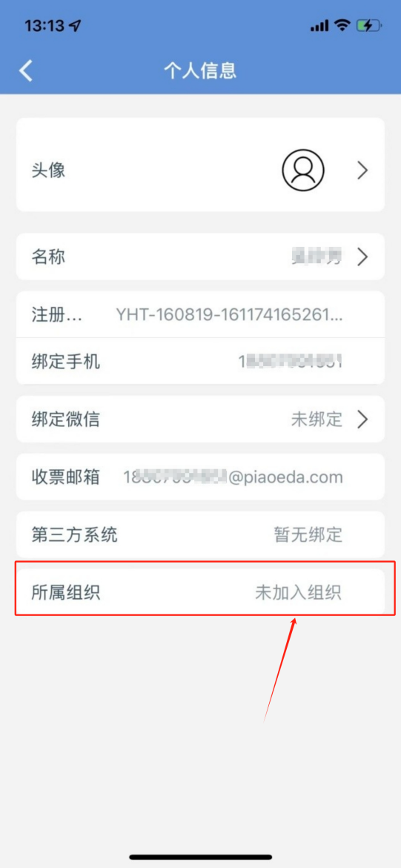Screen dimensions: 401x868
Task: Tap the 收票邮箱 email address
Action: (233, 477)
